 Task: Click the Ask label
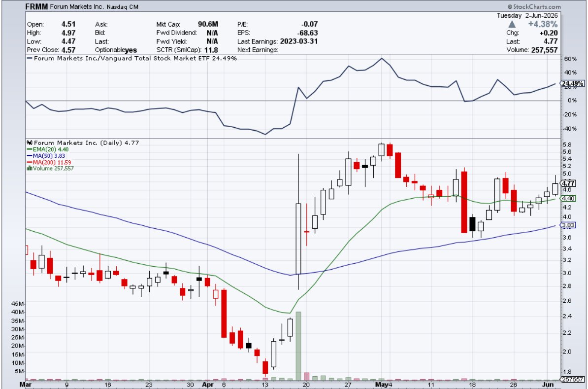click(x=101, y=25)
